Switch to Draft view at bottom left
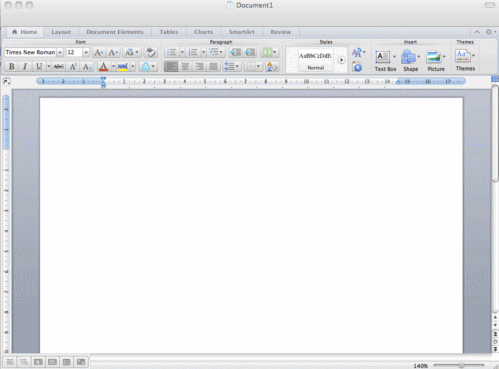This screenshot has width=499, height=369. (x=10, y=362)
